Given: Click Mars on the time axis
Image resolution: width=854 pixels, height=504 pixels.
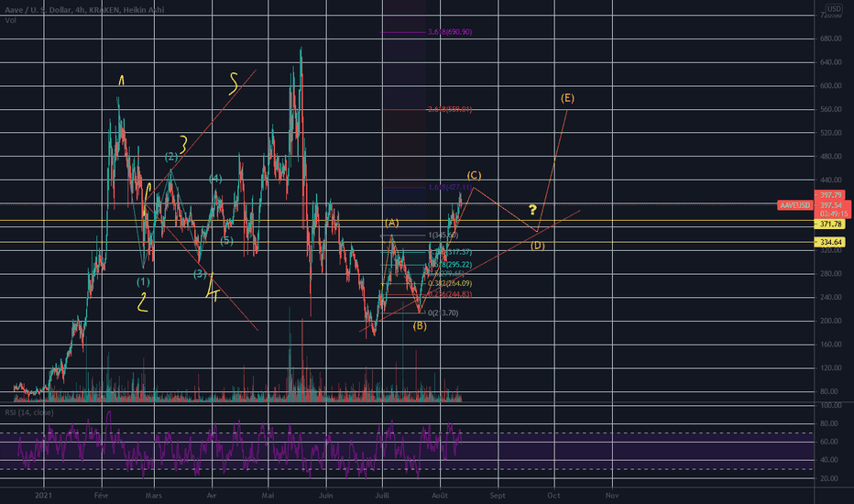Looking at the screenshot, I should point(154,495).
